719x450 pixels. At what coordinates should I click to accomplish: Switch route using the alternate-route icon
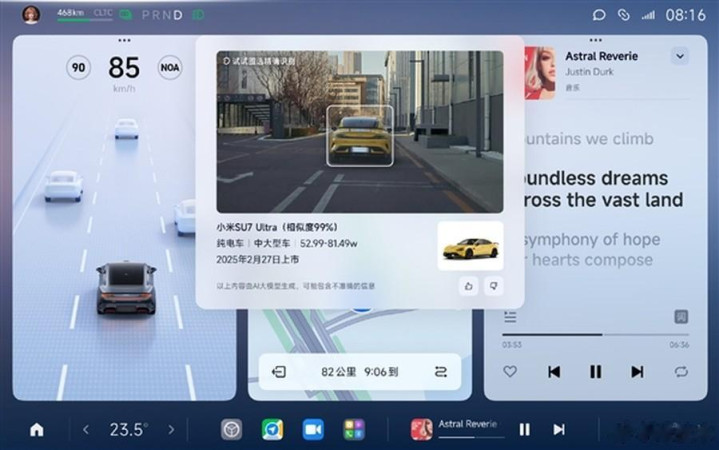[x=441, y=372]
